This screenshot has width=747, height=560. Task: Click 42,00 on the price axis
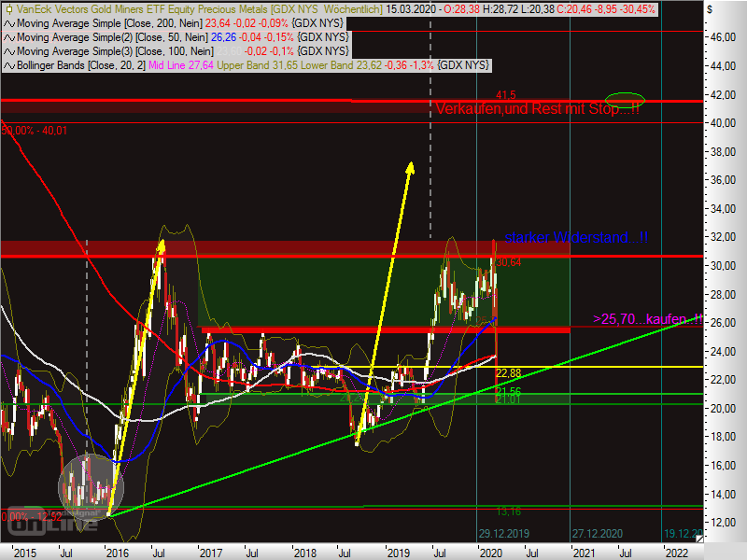[x=723, y=95]
